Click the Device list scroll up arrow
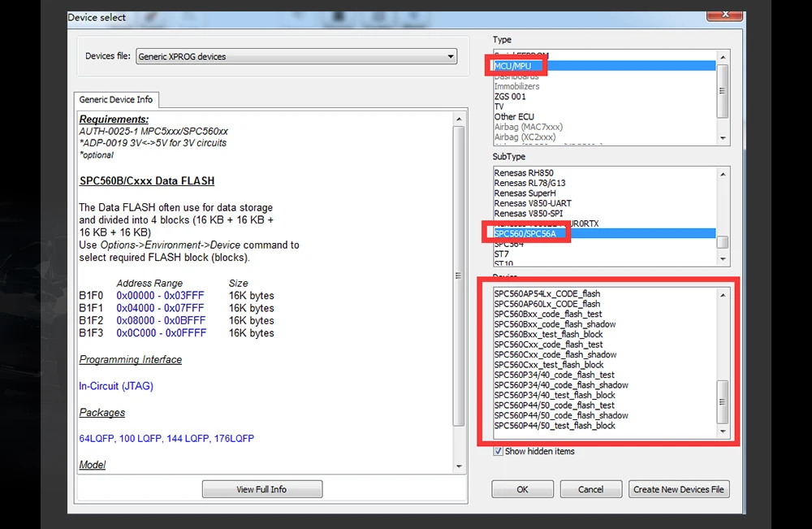 (x=723, y=295)
